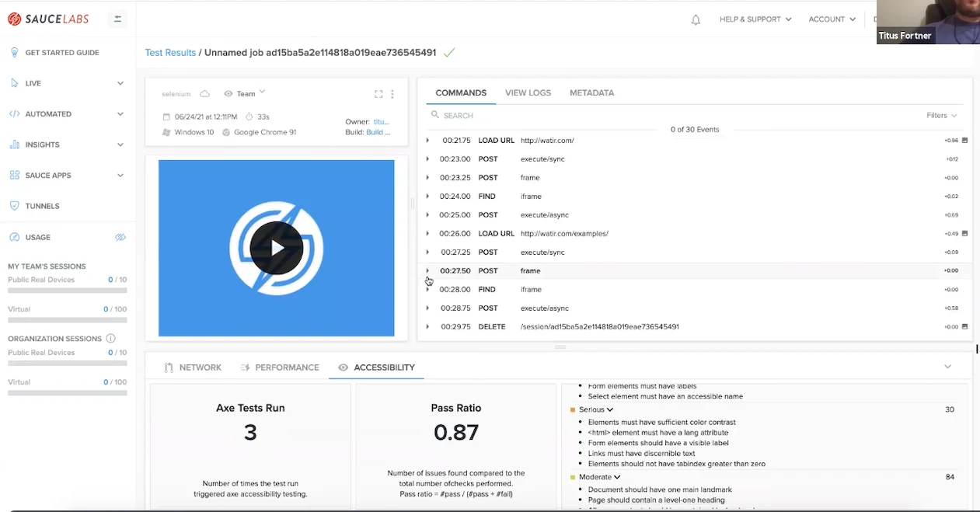
Task: Open the Automated section icon
Action: (x=13, y=113)
